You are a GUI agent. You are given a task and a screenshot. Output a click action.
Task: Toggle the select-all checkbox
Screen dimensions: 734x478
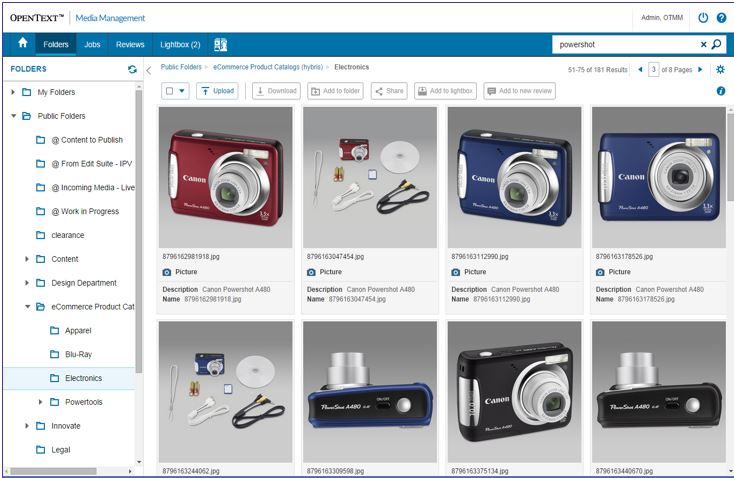pyautogui.click(x=169, y=91)
